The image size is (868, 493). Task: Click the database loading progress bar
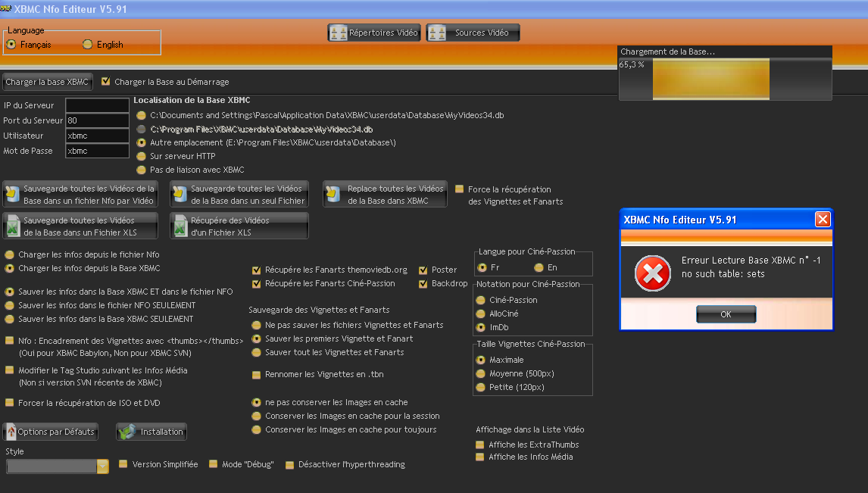(725, 79)
